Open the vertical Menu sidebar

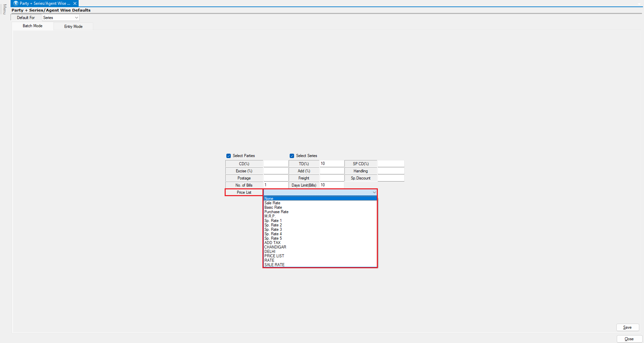(x=4, y=9)
